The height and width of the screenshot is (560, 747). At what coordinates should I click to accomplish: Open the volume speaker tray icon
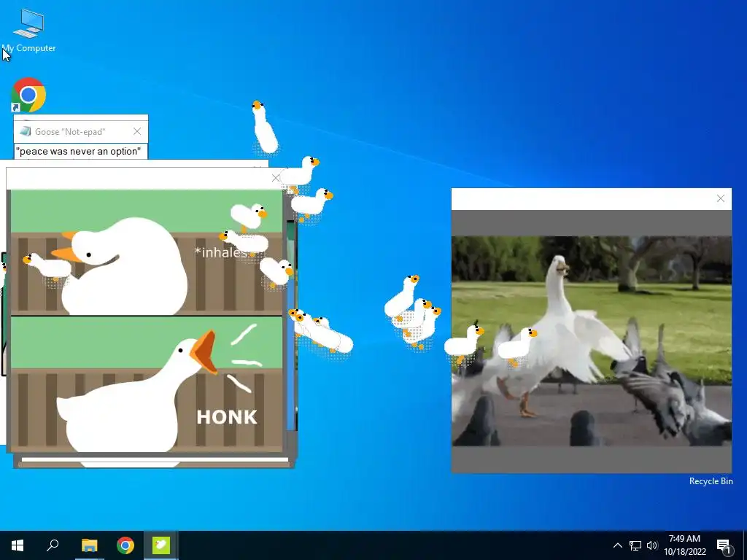tap(651, 545)
